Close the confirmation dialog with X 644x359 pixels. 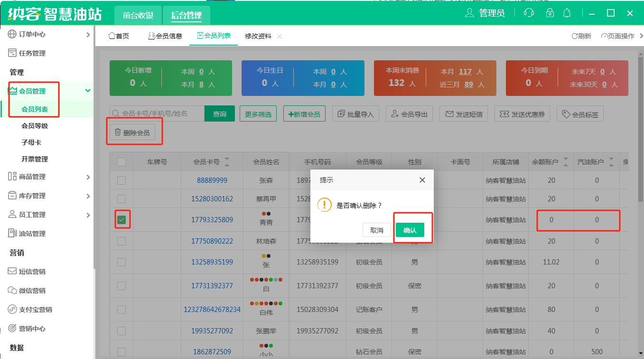pos(422,180)
